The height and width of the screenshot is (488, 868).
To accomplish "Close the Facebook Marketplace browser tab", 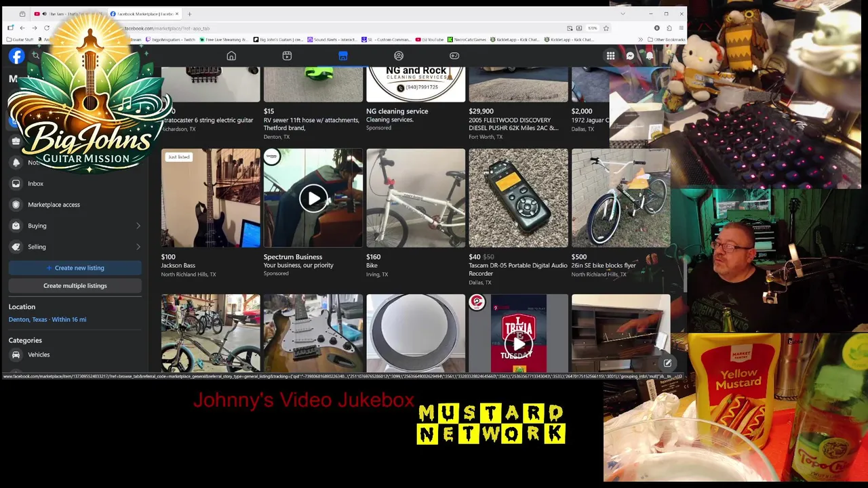I will click(178, 14).
